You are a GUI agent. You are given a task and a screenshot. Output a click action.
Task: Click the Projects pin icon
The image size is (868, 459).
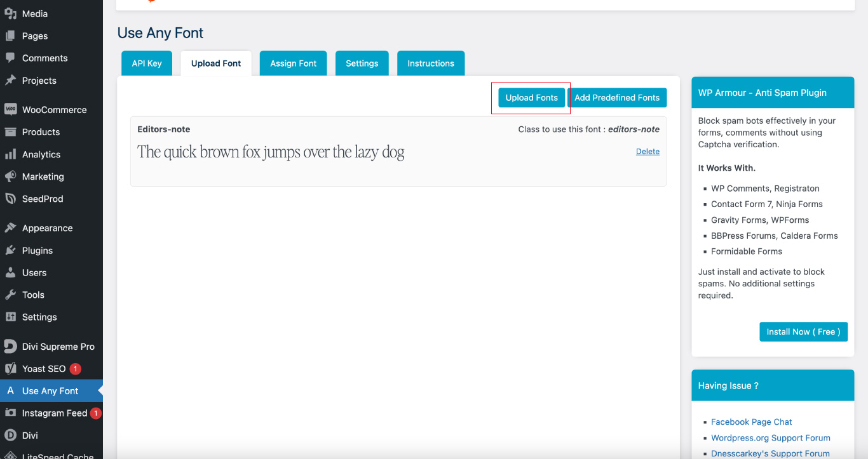(10, 80)
